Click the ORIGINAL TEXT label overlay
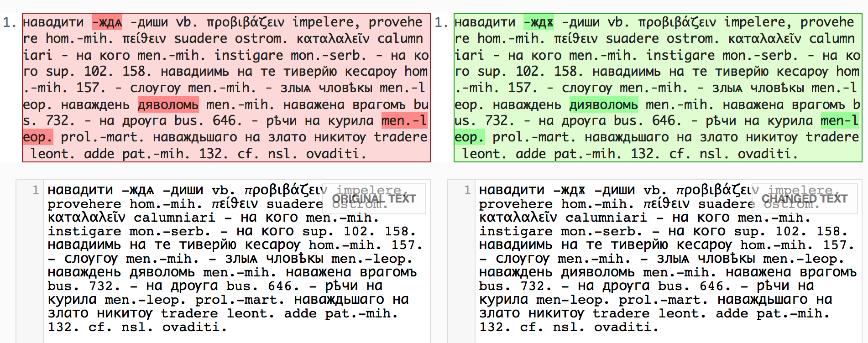The width and height of the screenshot is (868, 343). (374, 199)
